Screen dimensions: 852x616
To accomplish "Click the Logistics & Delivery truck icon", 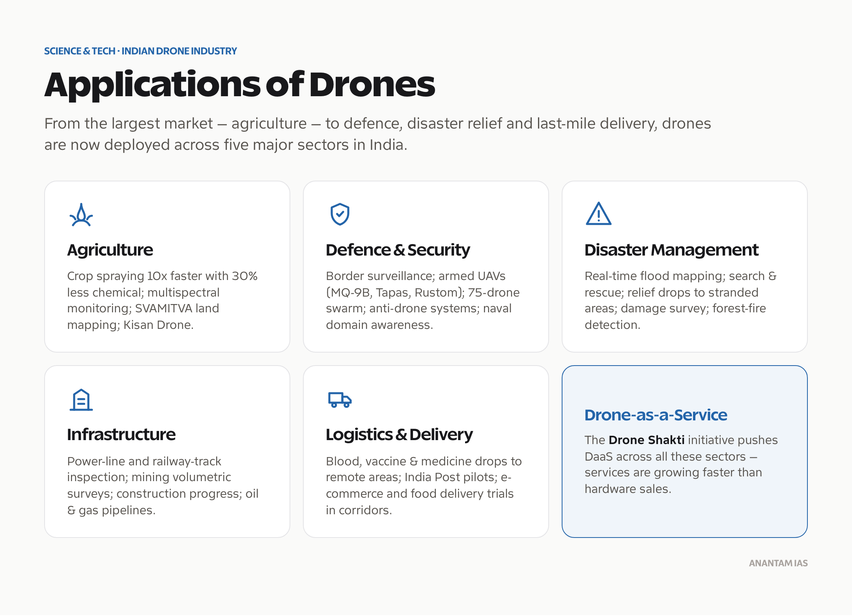I will [x=340, y=400].
